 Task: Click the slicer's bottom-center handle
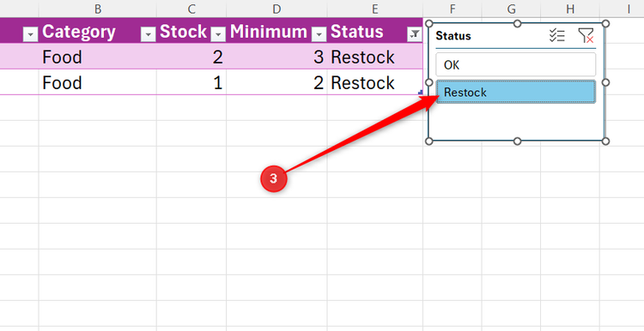[518, 141]
